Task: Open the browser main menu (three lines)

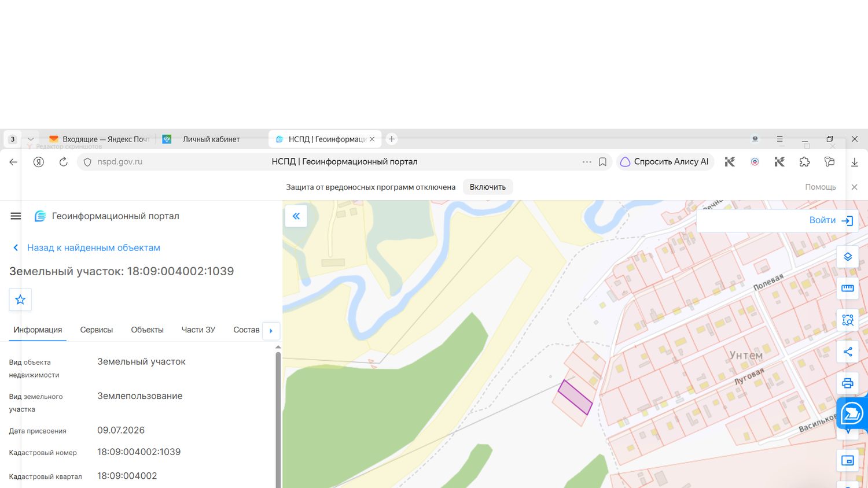Action: 779,139
